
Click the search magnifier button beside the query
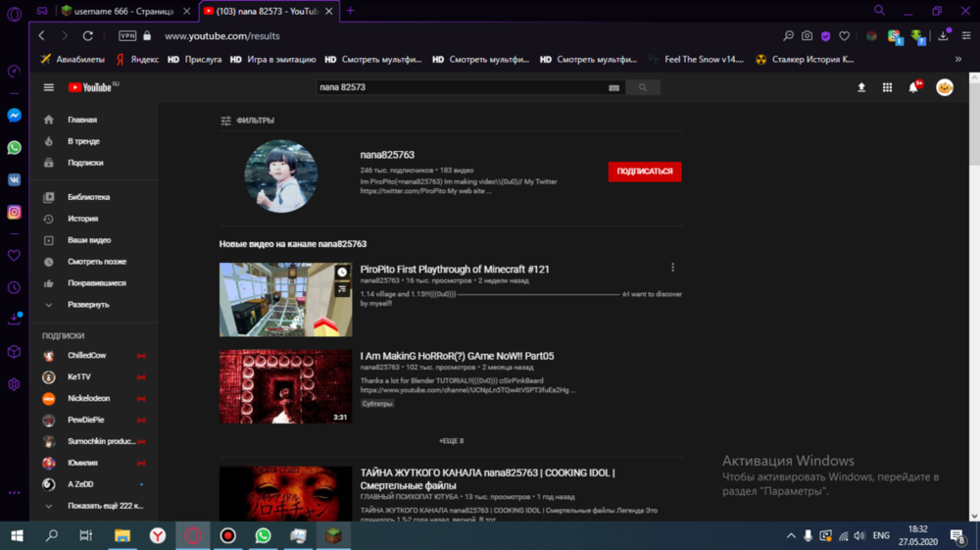click(643, 87)
